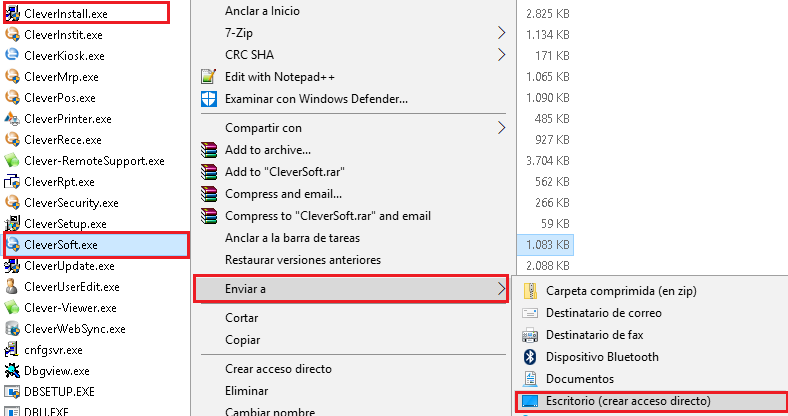Click the Dbgview.exe file icon
Viewport: 788px width, 416px height.
[13, 371]
